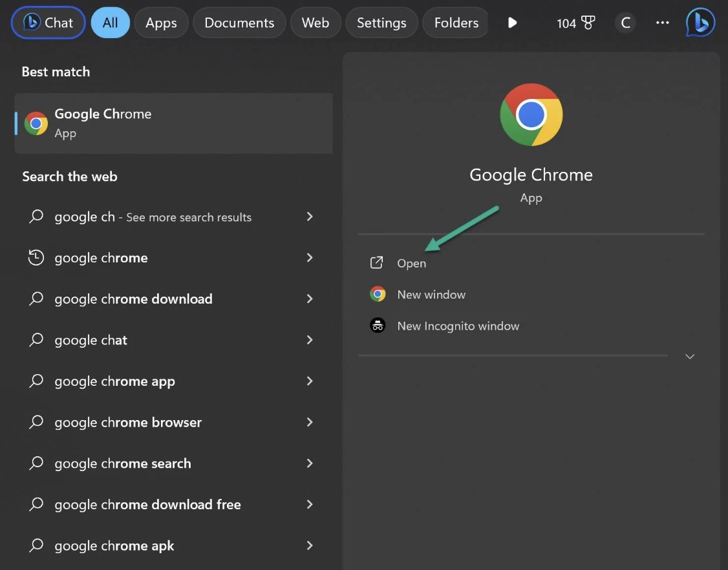Click the Incognito icon

(x=378, y=325)
